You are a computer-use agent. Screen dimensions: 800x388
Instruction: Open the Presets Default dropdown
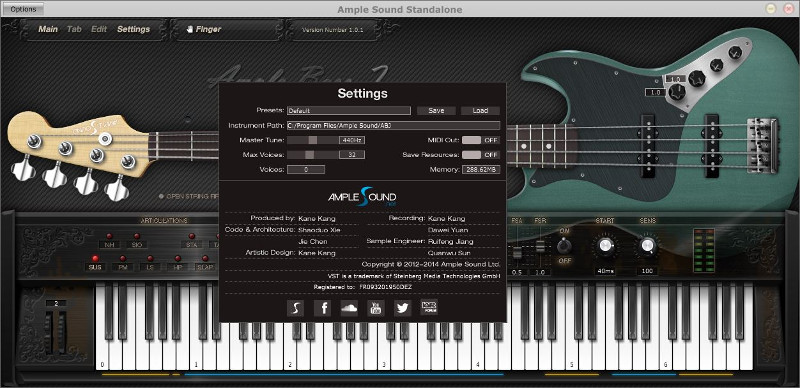click(x=349, y=110)
